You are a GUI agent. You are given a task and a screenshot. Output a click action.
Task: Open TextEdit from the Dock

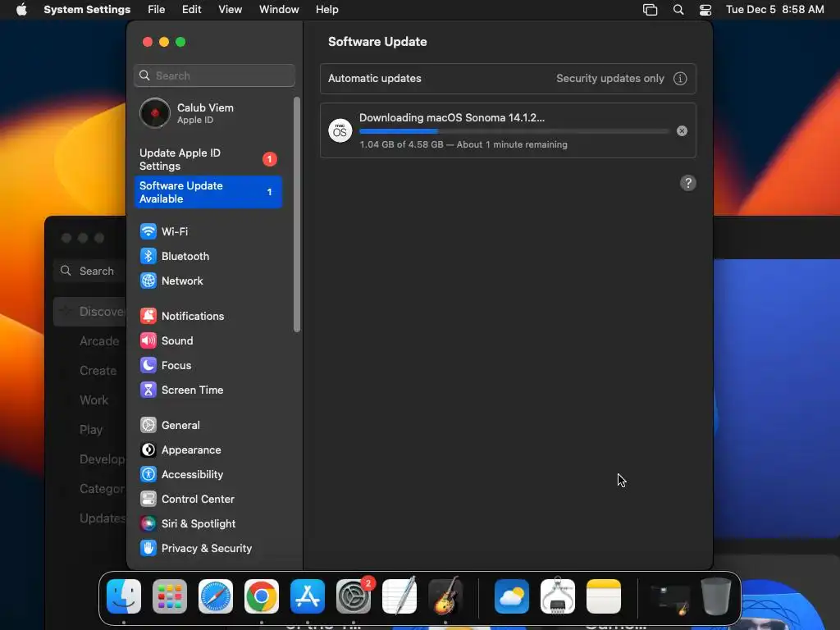[x=399, y=596]
